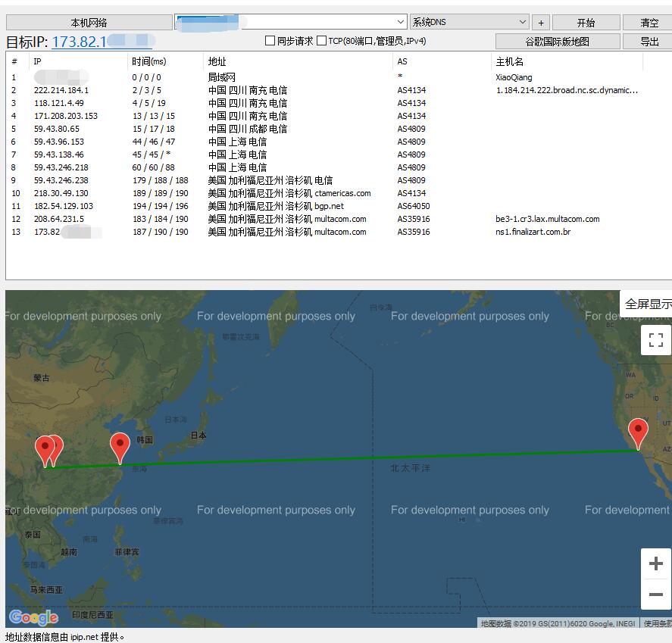The width and height of the screenshot is (672, 643).
Task: Click the 开始 start button
Action: [x=586, y=23]
